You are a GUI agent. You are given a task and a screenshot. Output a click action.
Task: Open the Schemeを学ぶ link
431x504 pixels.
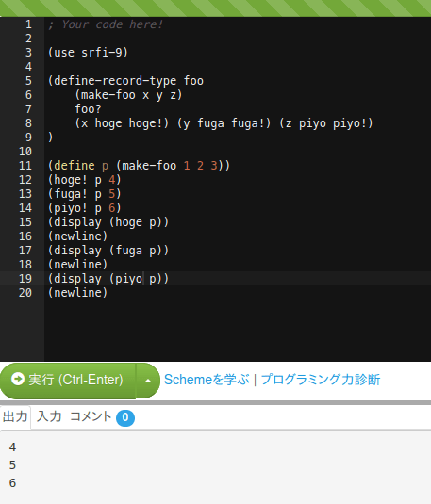[x=207, y=380]
